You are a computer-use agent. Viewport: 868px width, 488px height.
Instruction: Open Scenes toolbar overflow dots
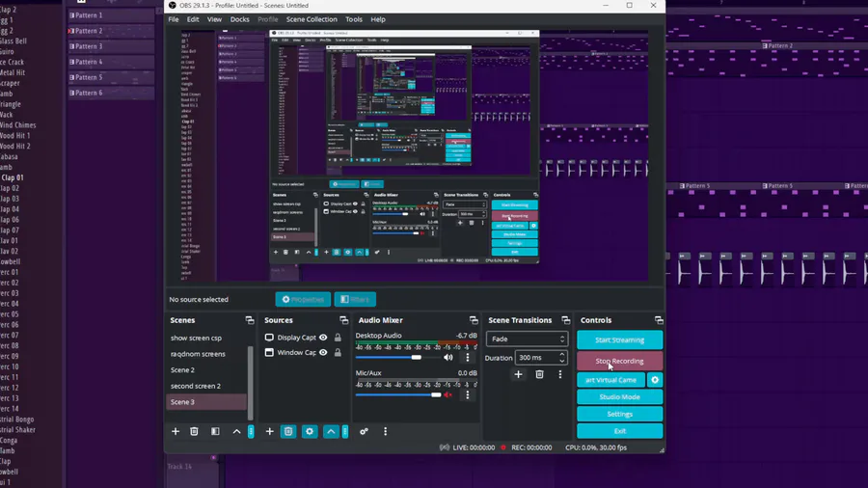pos(251,431)
